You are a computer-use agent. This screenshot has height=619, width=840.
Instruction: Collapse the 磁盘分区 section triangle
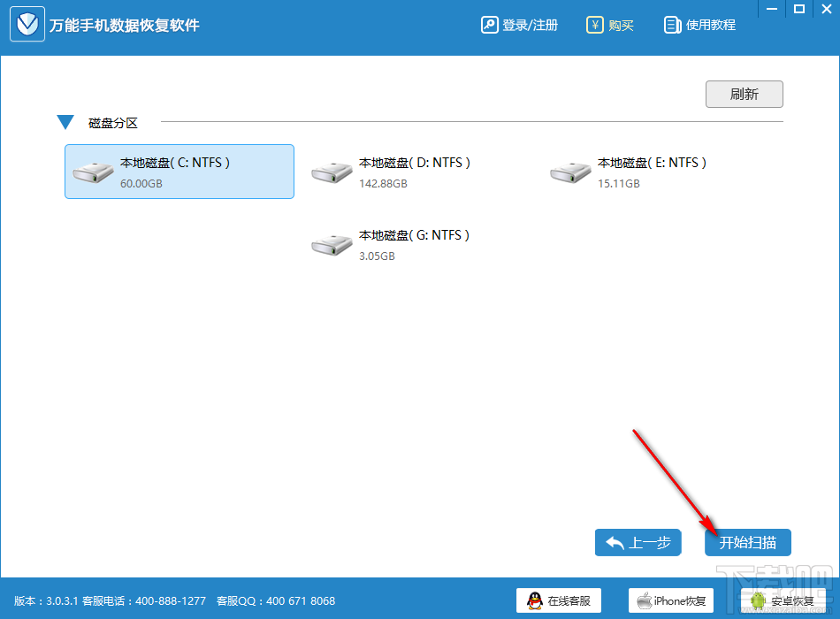pyautogui.click(x=65, y=122)
